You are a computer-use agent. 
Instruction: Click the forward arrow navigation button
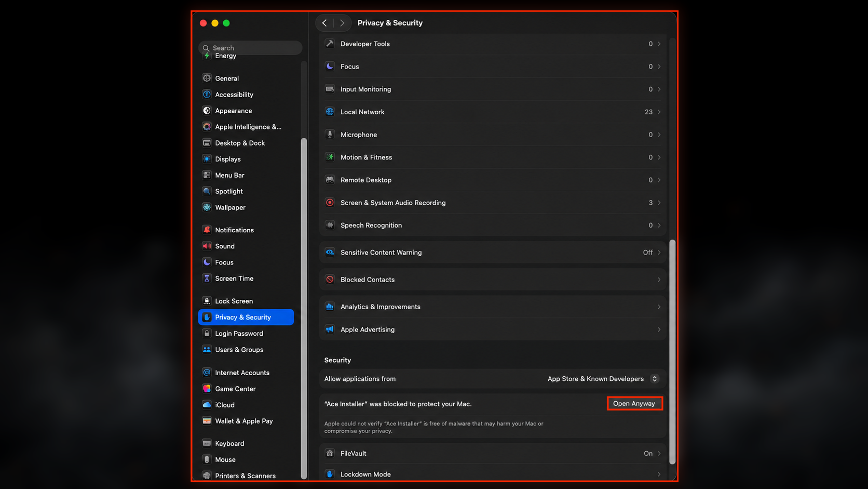click(x=342, y=23)
